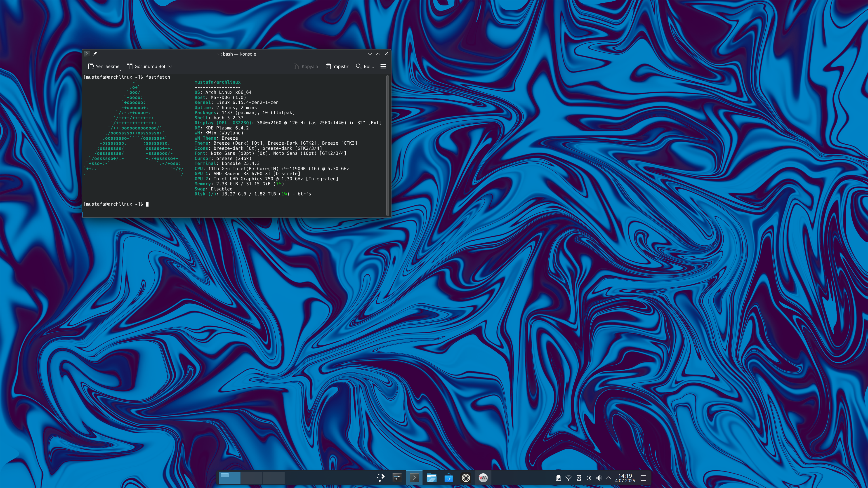
Task: Switch to the first virtual desktop in pager
Action: (x=229, y=478)
